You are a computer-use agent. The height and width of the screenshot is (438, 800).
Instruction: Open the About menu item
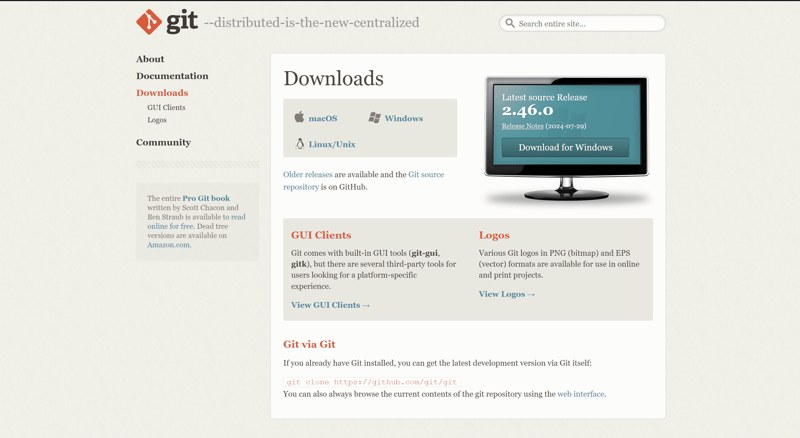click(150, 59)
